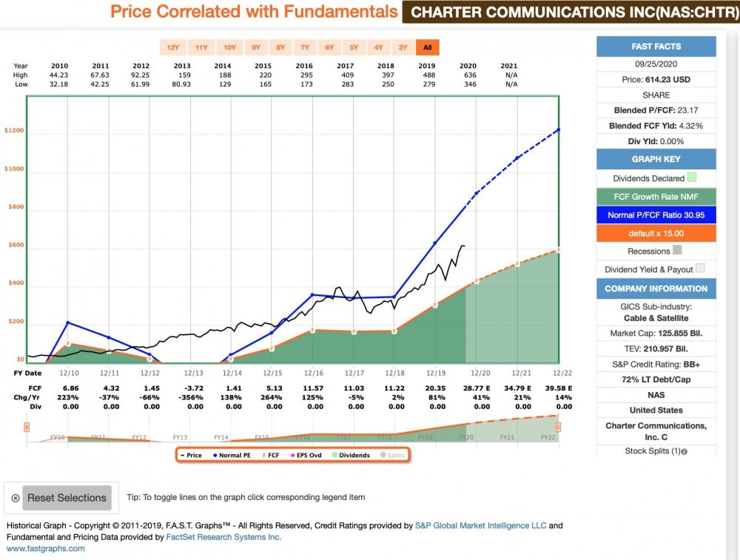Select the 12Y time range tab
The width and height of the screenshot is (740, 560).
tap(173, 47)
